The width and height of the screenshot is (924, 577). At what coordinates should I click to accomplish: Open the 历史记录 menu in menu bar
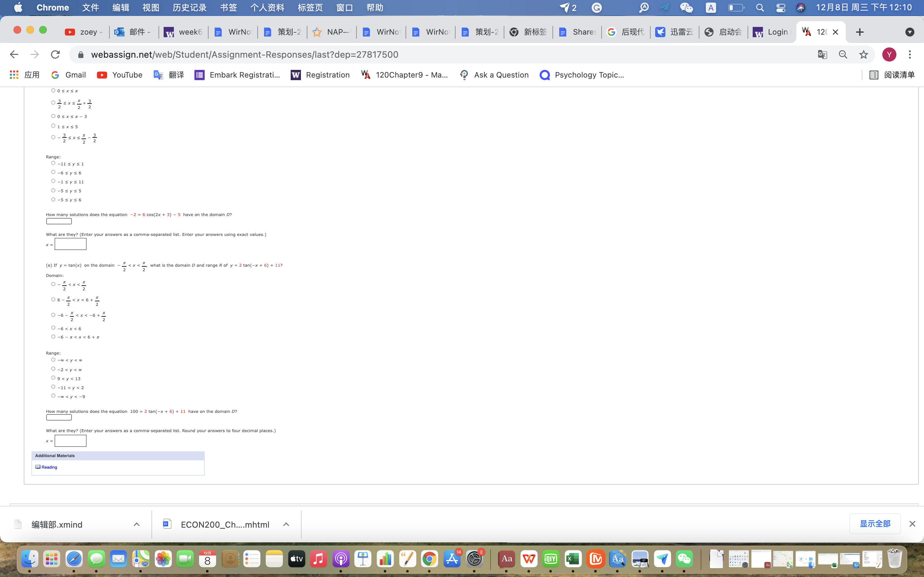(189, 8)
